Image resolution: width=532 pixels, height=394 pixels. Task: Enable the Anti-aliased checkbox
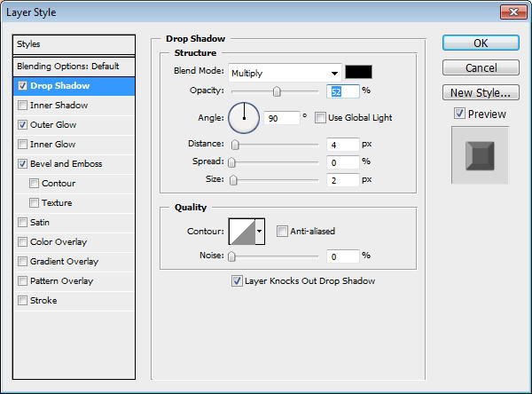282,232
